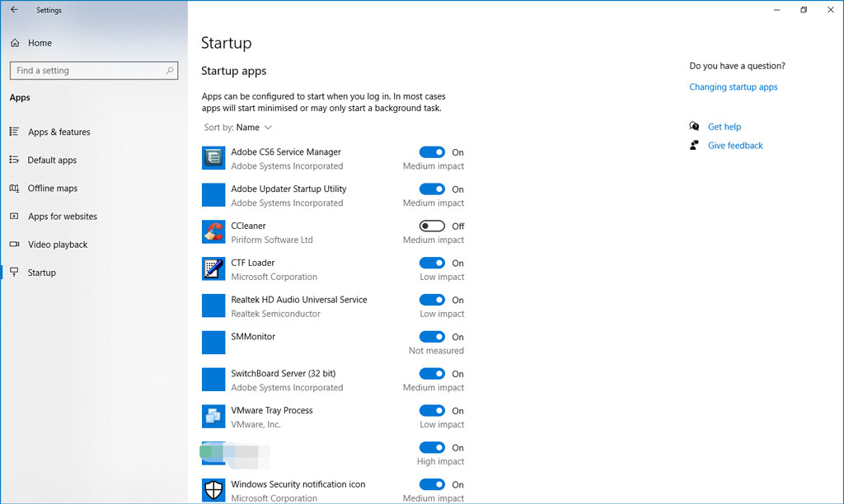The height and width of the screenshot is (504, 844).
Task: Click the Adobe CS6 Service Manager app icon
Action: click(213, 157)
